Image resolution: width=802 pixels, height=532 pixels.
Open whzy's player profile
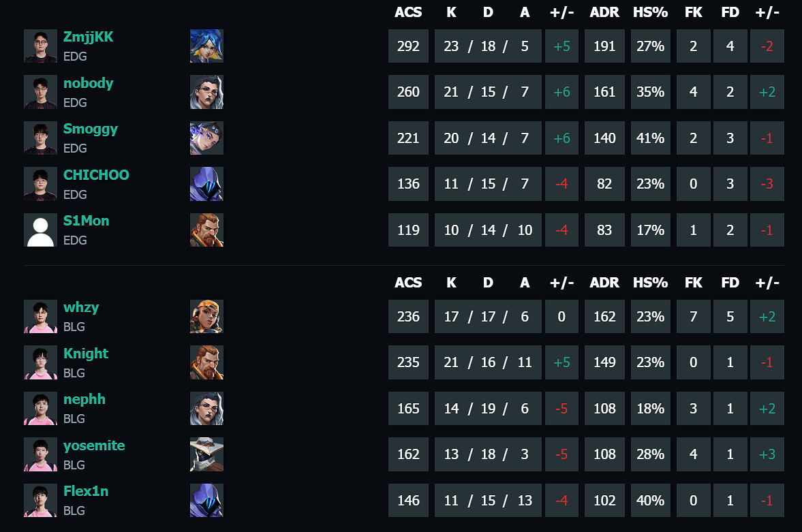tap(80, 307)
